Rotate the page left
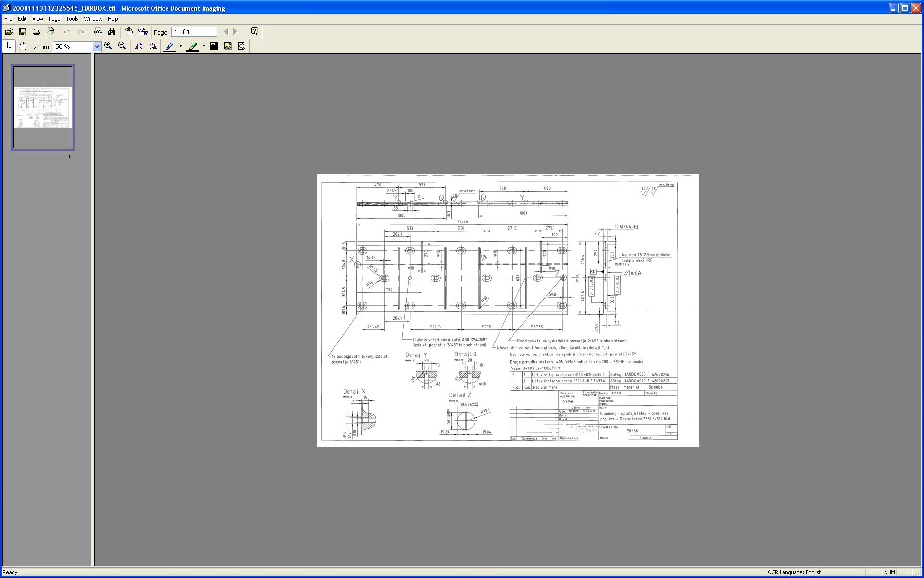Screen dimensions: 924x578 click(x=139, y=46)
